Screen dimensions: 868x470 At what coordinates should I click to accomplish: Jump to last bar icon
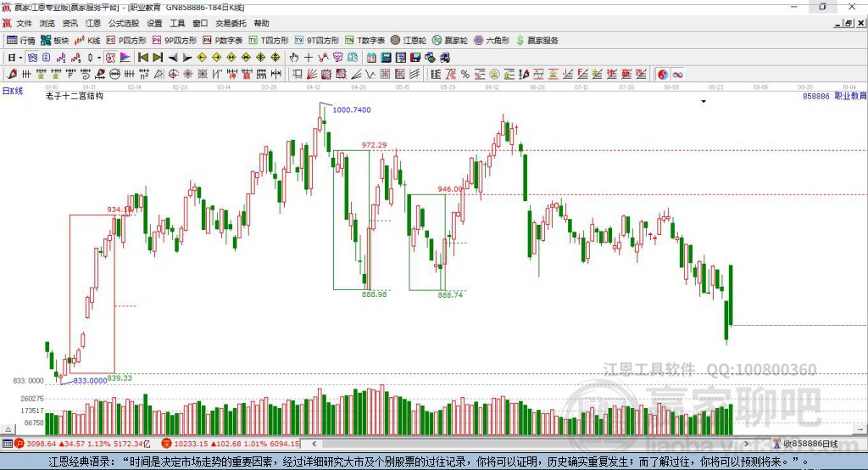(x=158, y=57)
